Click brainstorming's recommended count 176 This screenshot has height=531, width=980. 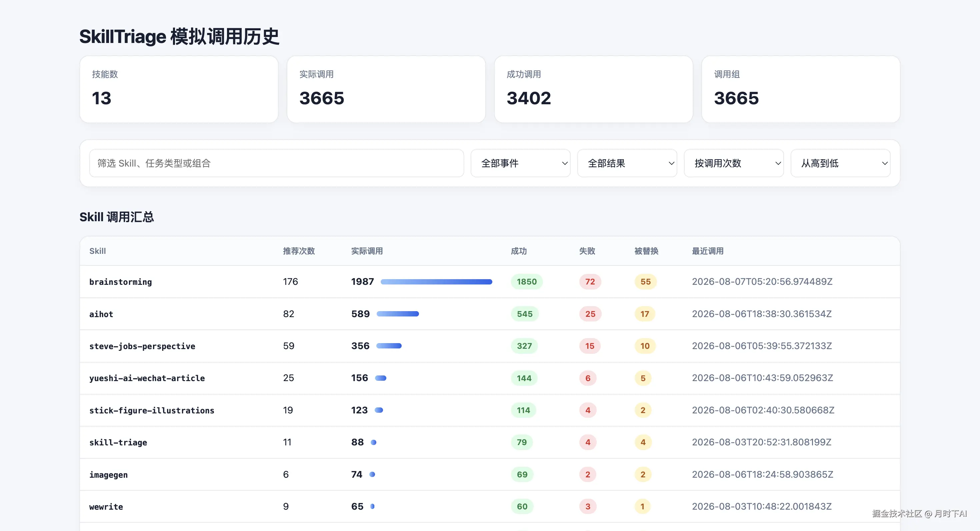point(290,281)
